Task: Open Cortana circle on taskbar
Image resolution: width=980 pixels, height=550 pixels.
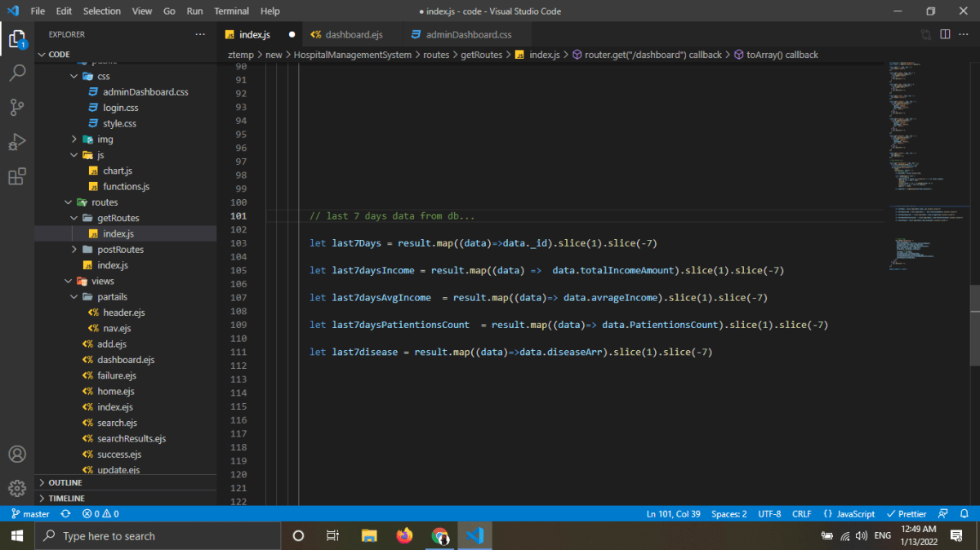Action: click(x=298, y=536)
